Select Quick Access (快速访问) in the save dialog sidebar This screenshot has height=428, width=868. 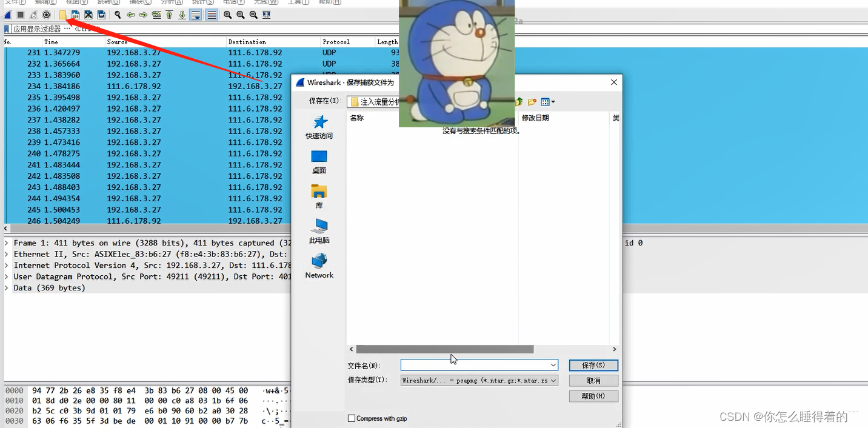click(x=319, y=127)
